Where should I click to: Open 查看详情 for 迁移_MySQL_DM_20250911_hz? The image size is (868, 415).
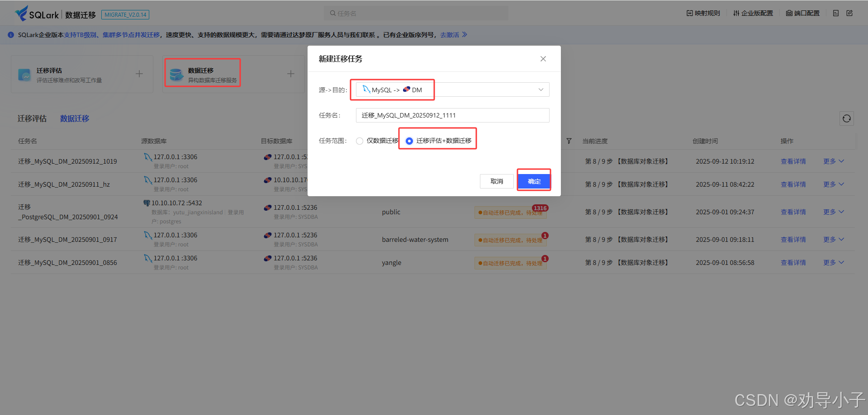[x=793, y=184]
